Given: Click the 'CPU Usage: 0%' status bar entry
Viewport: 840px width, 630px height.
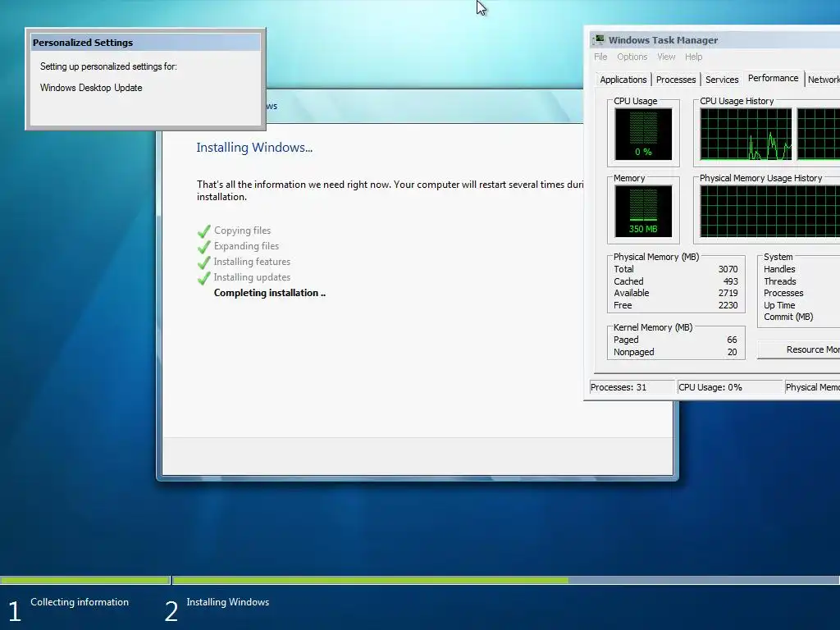Looking at the screenshot, I should coord(730,387).
